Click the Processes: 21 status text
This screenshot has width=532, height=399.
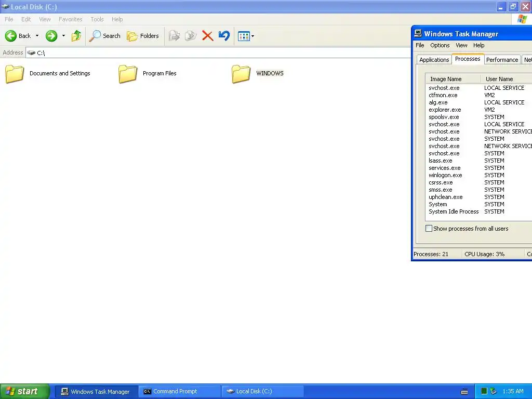[x=431, y=254]
